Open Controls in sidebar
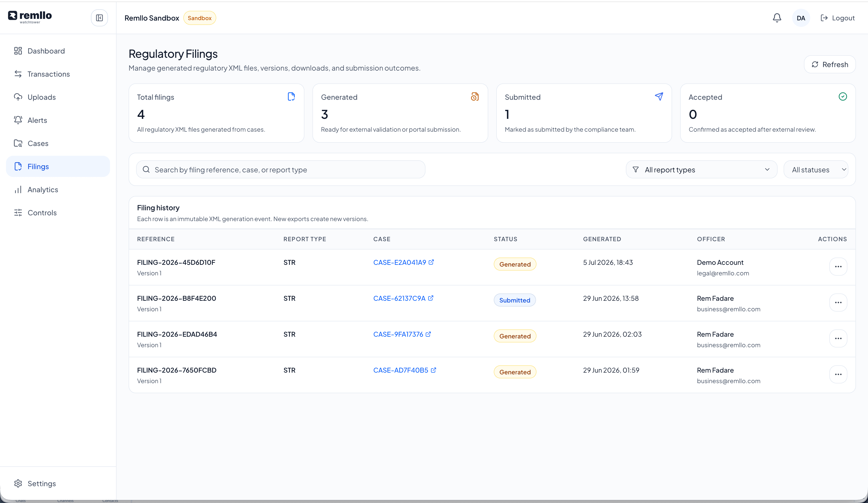The height and width of the screenshot is (503, 868). click(58, 213)
